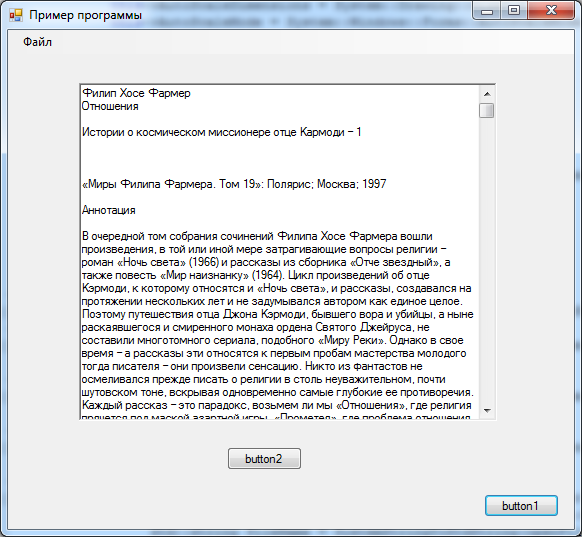Close the Пример программы window
The width and height of the screenshot is (582, 537).
551,10
